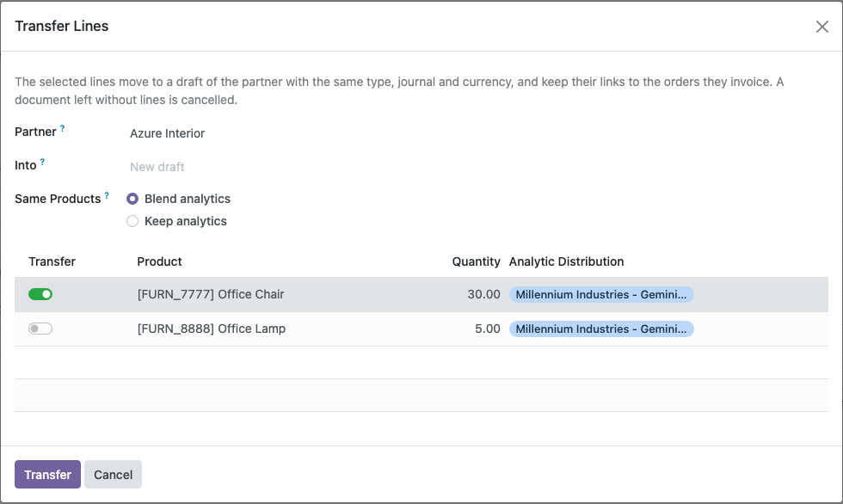Viewport: 843px width, 504px height.
Task: Enable transfer toggle for Office Lamp
Action: pyautogui.click(x=40, y=329)
